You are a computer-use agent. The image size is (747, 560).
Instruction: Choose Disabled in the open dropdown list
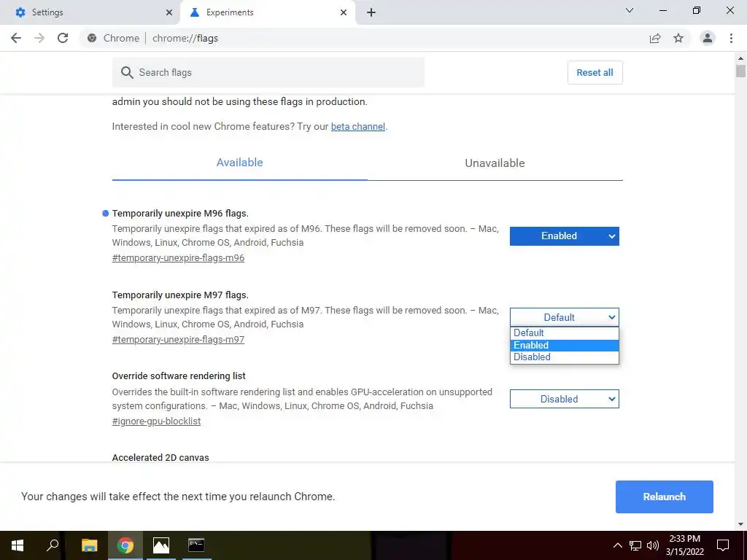point(565,357)
